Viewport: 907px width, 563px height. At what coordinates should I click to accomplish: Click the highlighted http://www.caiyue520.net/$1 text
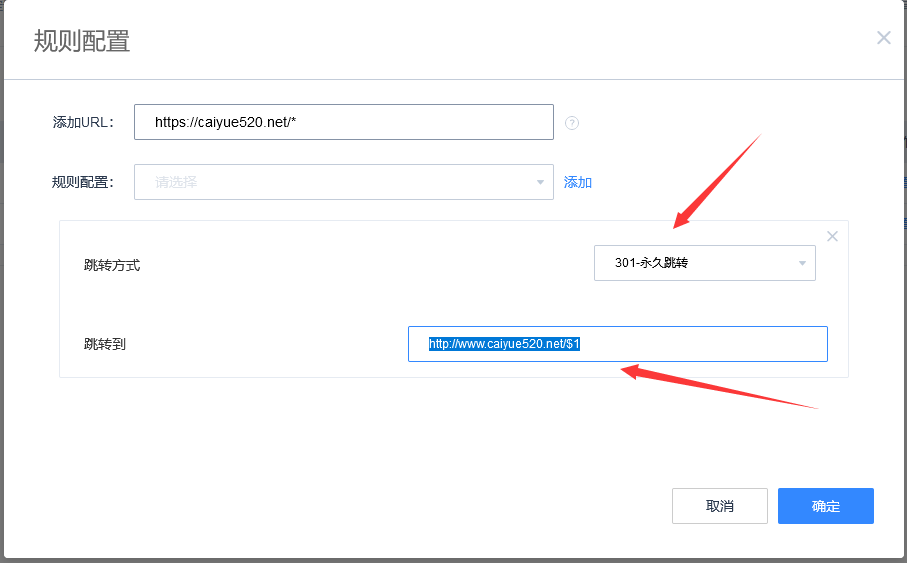(x=504, y=344)
